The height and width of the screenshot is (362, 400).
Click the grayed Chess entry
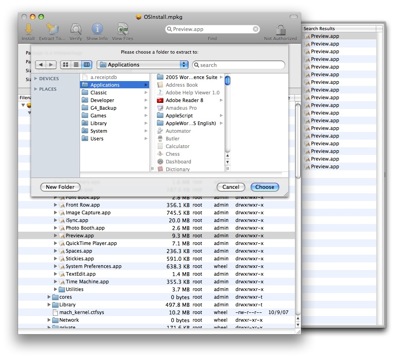click(189, 154)
